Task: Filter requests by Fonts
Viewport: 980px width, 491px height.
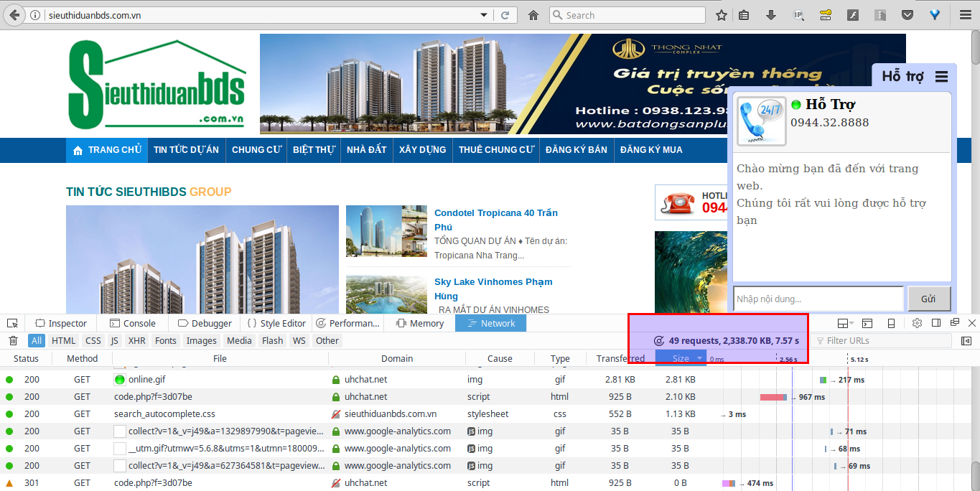Action: pos(166,341)
